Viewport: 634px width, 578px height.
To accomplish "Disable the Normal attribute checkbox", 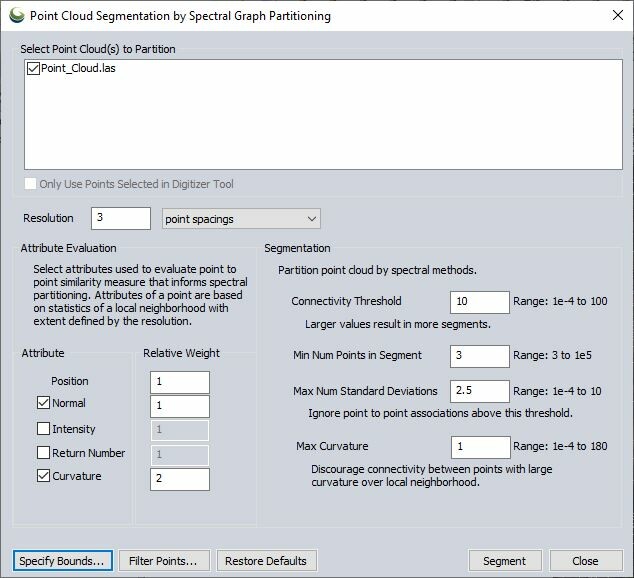I will 43,403.
